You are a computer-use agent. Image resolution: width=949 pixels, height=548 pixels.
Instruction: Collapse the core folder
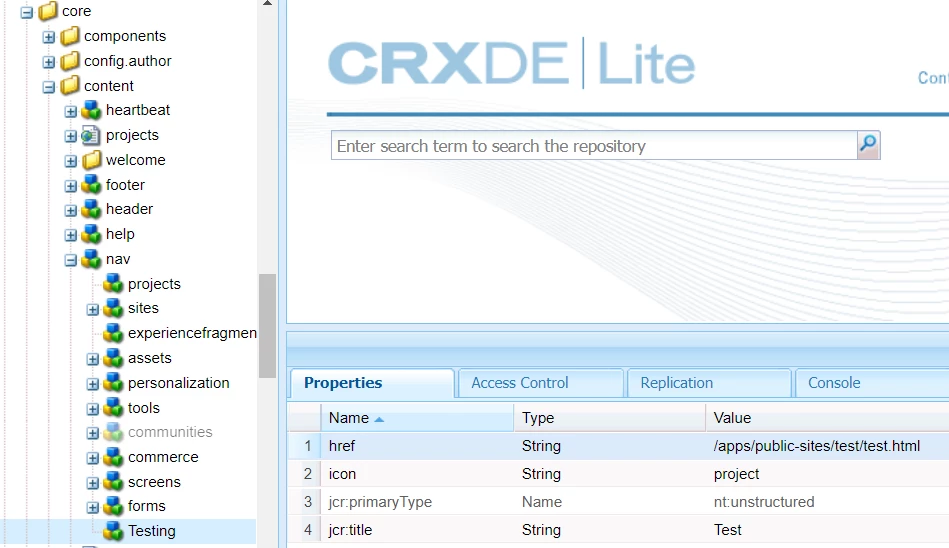coord(27,12)
